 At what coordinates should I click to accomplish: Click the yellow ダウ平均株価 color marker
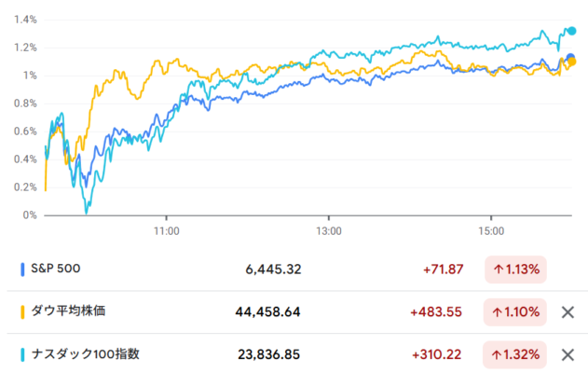[22, 312]
